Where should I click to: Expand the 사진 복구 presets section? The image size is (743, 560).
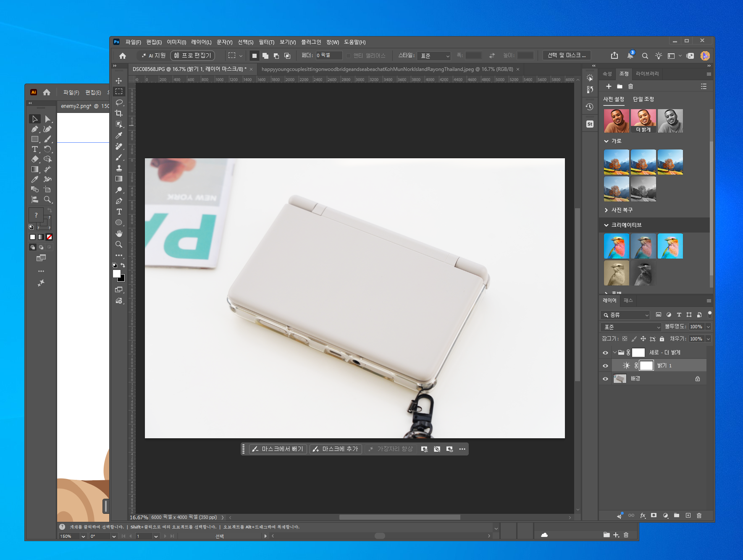pos(618,210)
